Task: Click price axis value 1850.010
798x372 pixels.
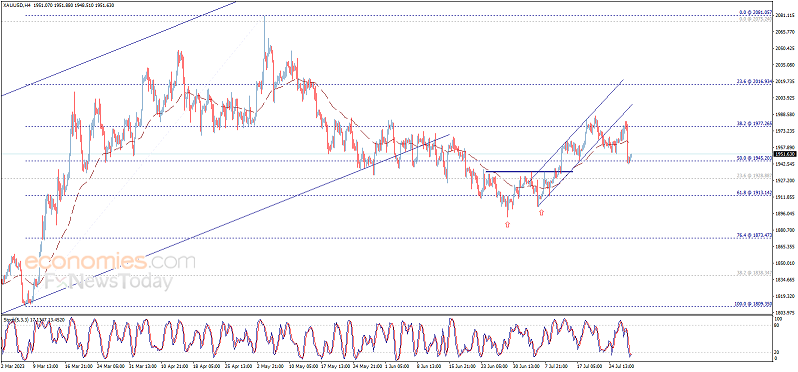Action: [784, 263]
